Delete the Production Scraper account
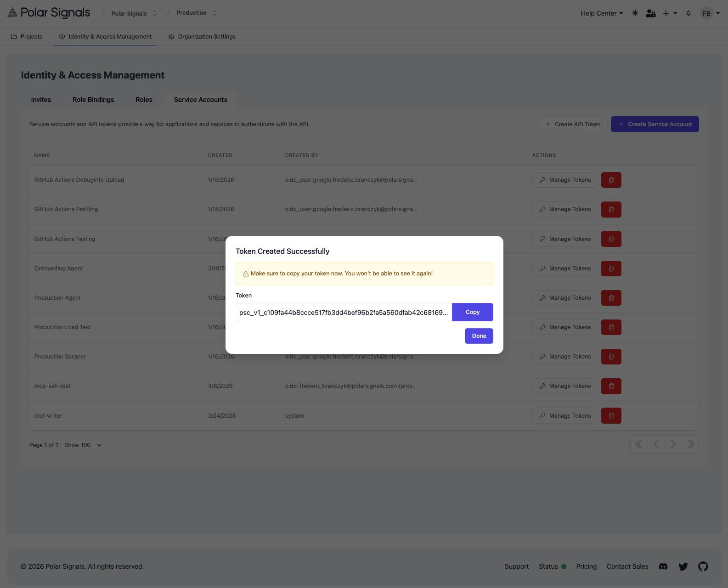728x588 pixels. [x=611, y=357]
